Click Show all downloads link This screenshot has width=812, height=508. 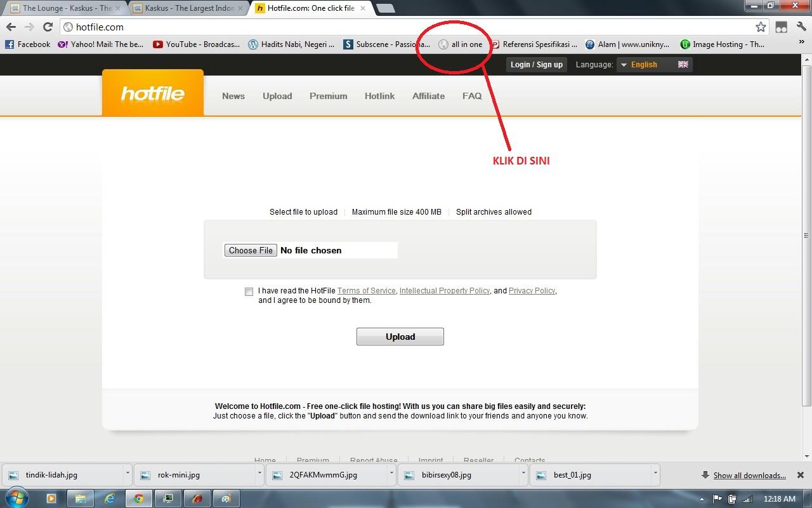point(749,475)
